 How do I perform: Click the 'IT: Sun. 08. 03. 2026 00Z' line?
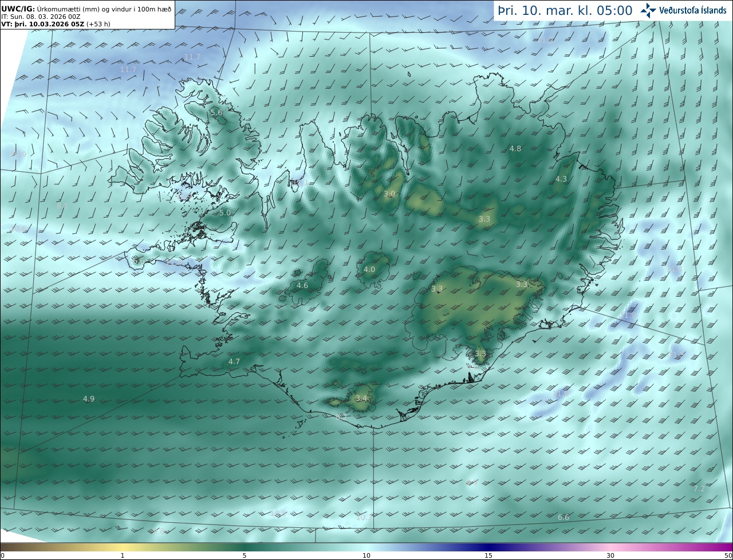[41, 17]
